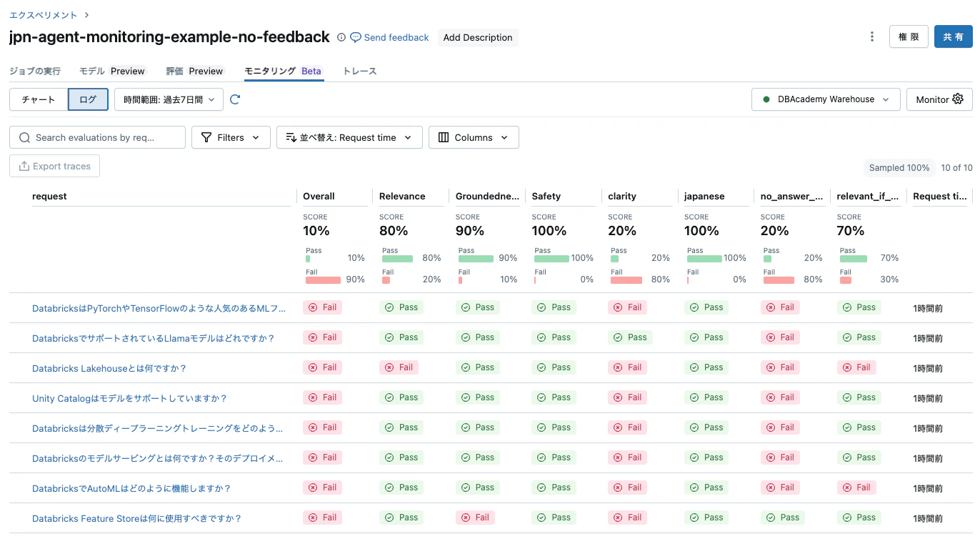This screenshot has height=539, width=980.
Task: Click the Groundedness Fail badge in Feature Store row
Action: pos(475,518)
